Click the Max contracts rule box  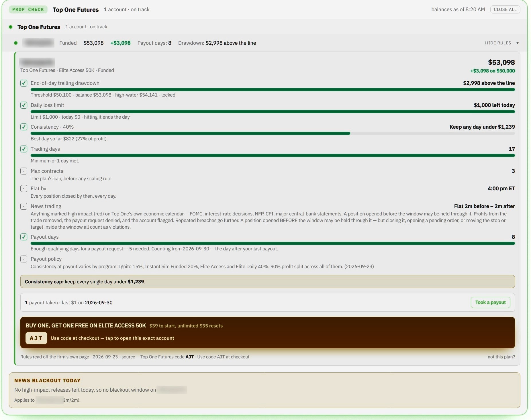(x=24, y=171)
